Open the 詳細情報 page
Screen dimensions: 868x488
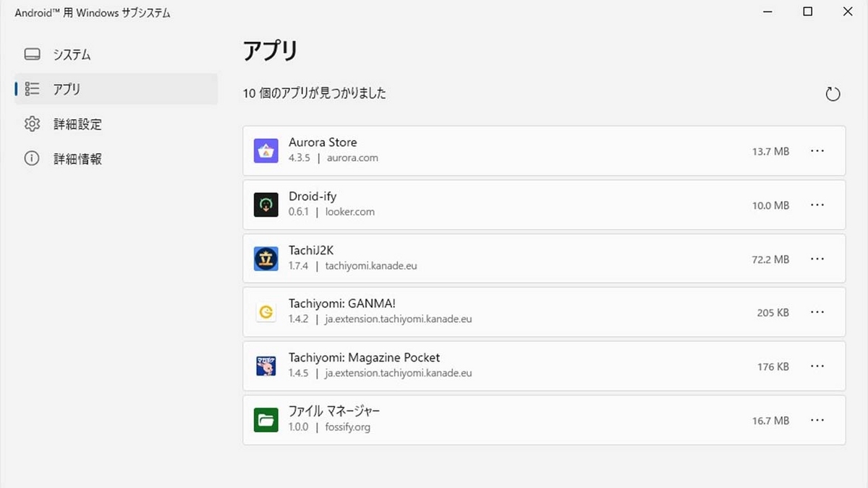point(116,158)
